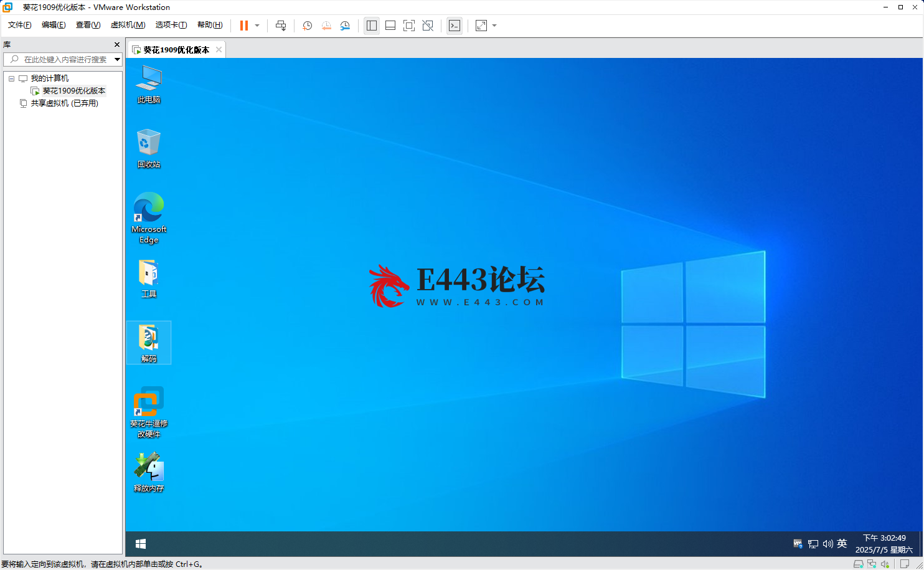Open the 帮助(H) menu

click(210, 25)
